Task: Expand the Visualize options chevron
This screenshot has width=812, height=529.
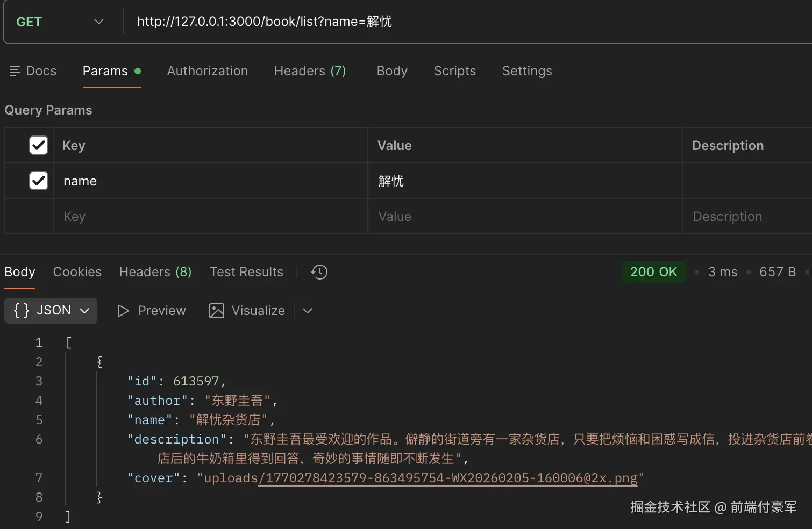Action: point(308,311)
